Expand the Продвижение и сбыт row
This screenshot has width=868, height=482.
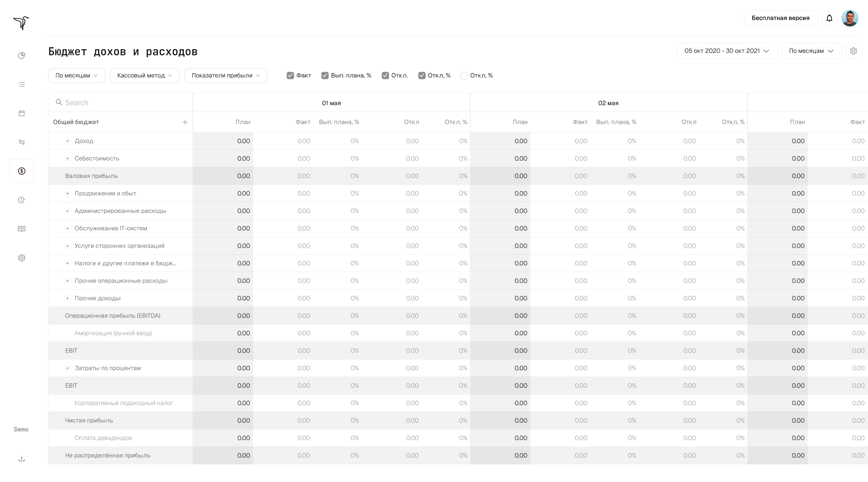67,194
